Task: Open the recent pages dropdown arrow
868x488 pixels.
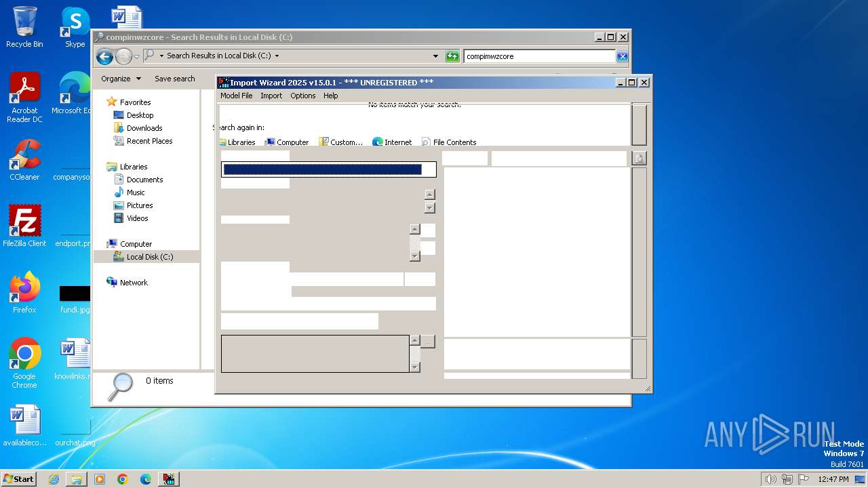Action: [136, 56]
